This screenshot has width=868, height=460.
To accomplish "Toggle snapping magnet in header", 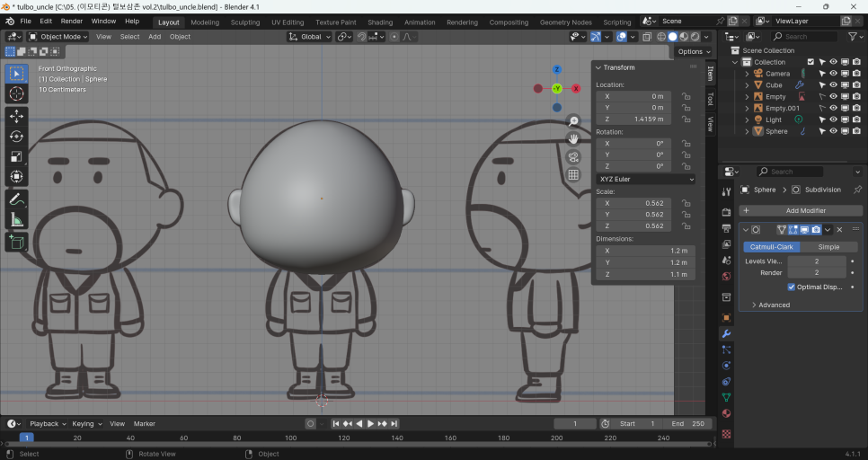I will pos(361,37).
